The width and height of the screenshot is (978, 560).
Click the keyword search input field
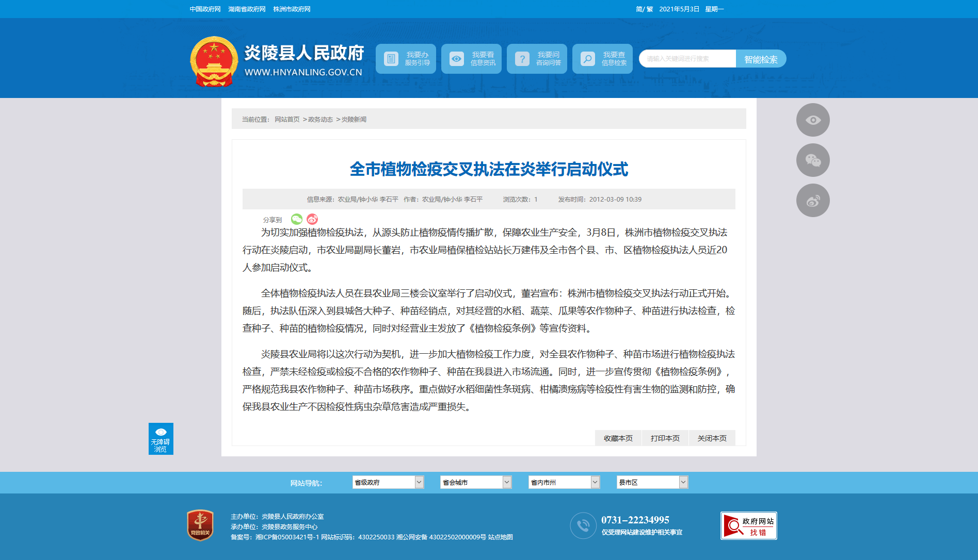pos(687,59)
